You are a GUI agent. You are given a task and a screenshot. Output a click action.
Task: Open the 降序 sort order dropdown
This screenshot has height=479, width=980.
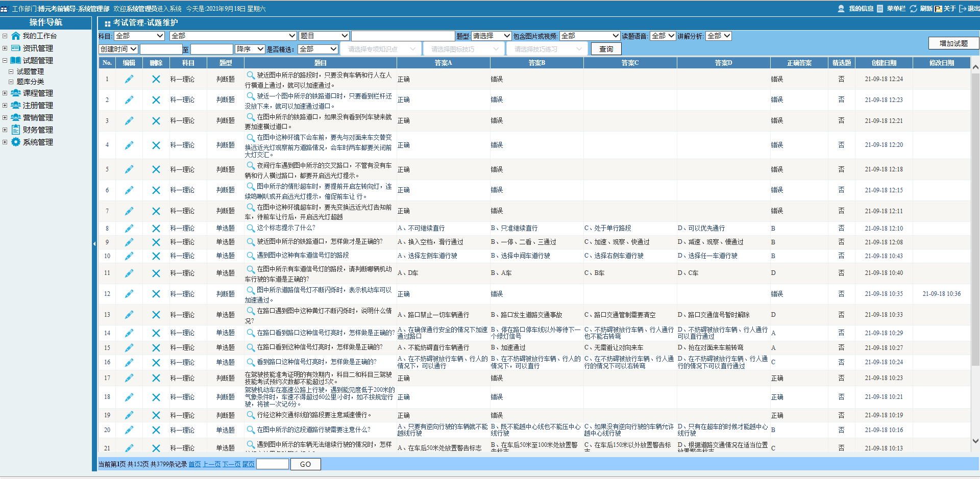click(x=250, y=49)
